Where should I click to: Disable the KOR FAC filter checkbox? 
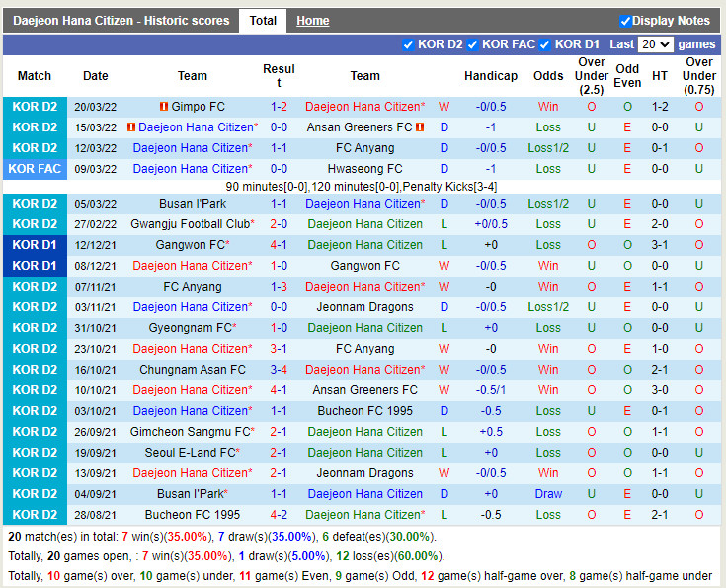click(x=472, y=44)
